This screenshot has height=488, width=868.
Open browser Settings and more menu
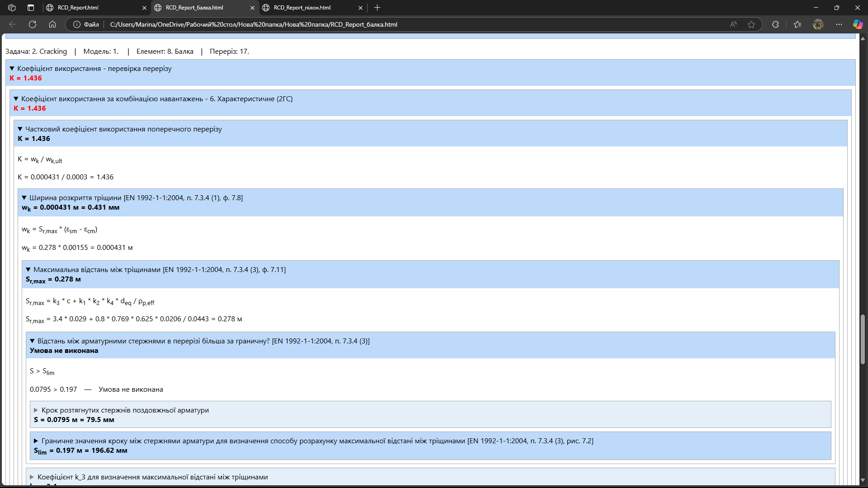click(839, 24)
